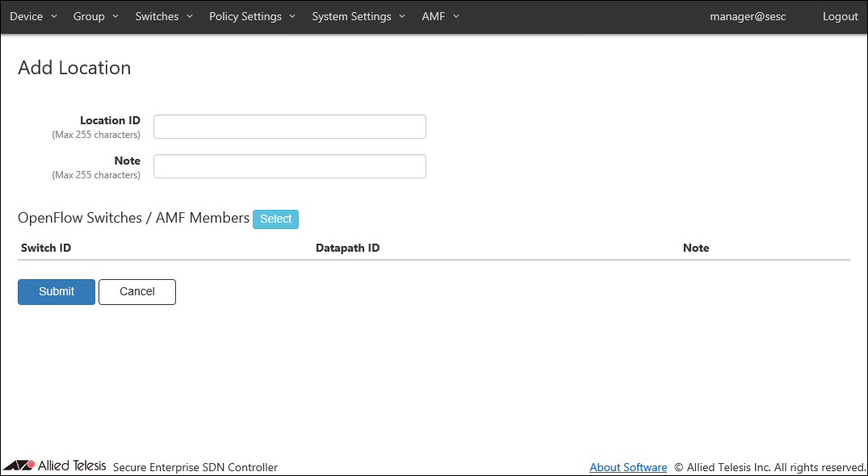Click the Location ID field label

tap(110, 120)
